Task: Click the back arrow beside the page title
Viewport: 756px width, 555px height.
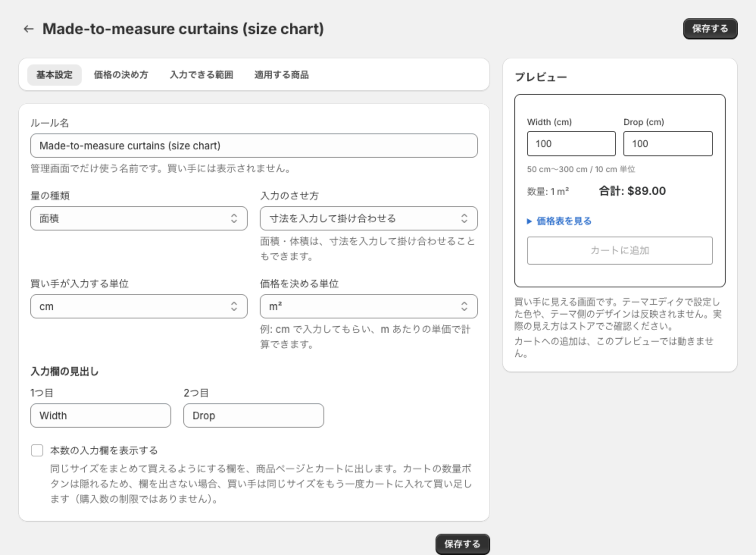Action: 29,29
